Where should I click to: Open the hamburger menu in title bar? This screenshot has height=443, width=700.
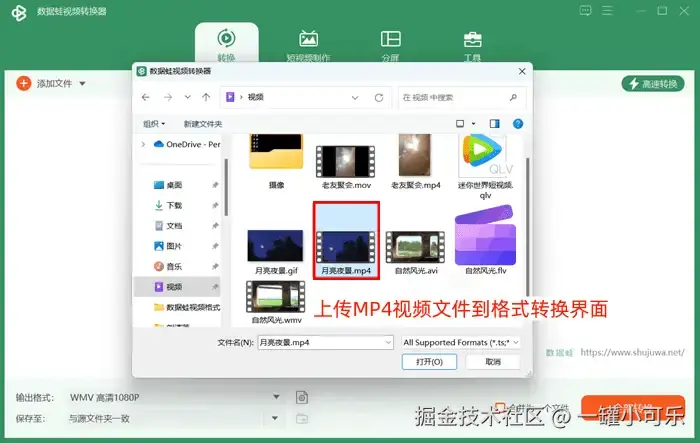tap(607, 10)
